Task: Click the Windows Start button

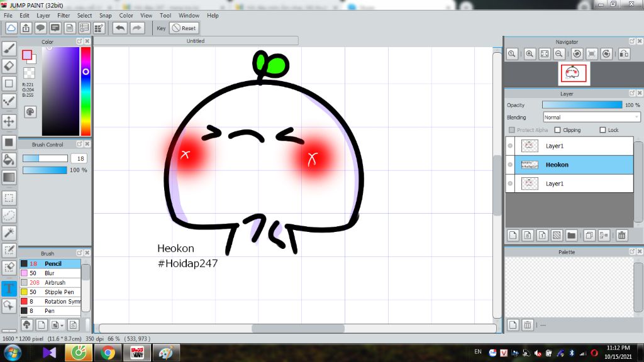Action: (x=13, y=353)
